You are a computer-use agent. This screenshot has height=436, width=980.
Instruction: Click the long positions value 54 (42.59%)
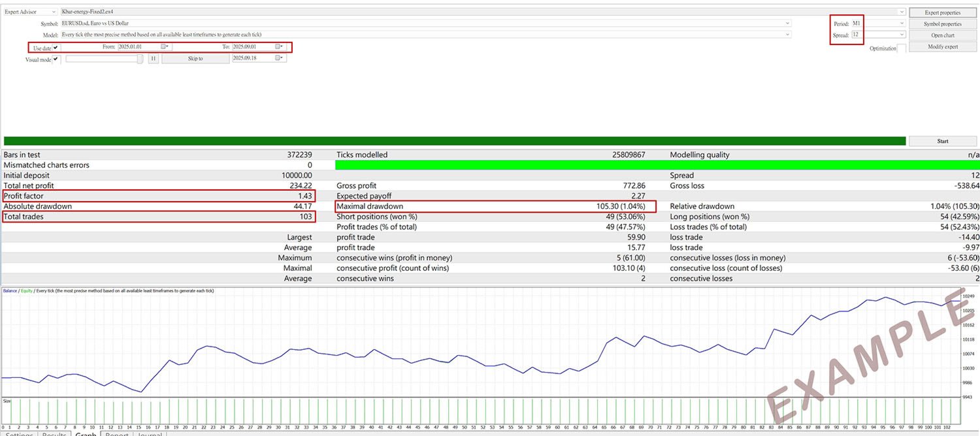[959, 217]
